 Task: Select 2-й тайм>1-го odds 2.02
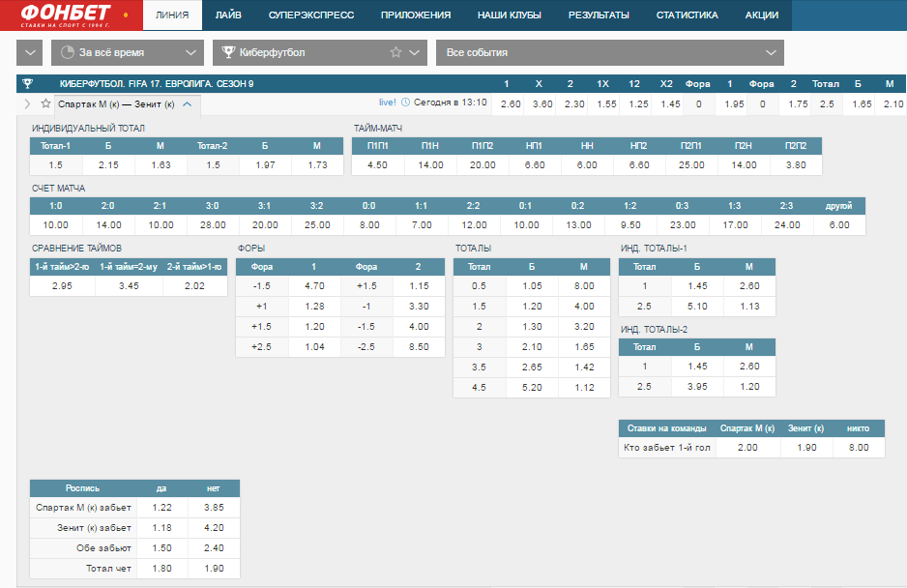coord(194,286)
